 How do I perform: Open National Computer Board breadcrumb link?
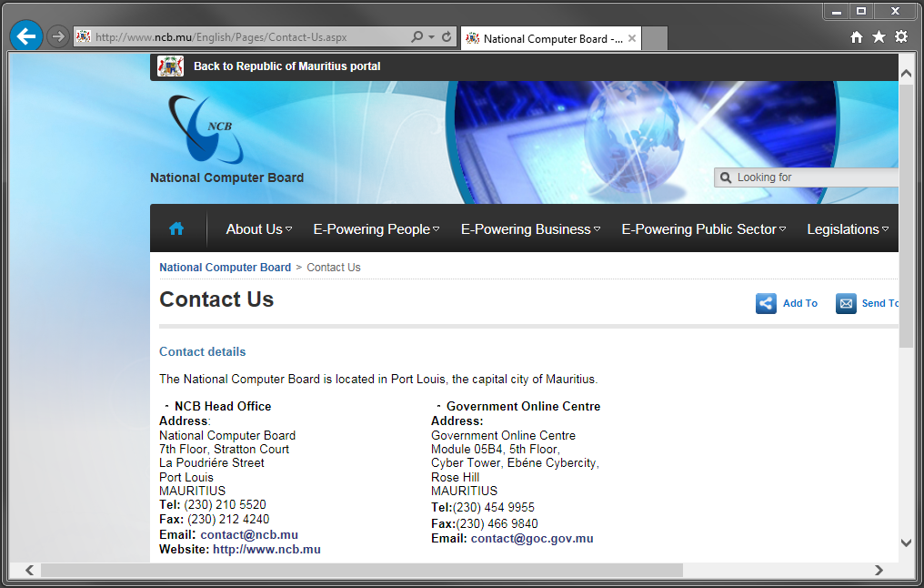pos(226,268)
